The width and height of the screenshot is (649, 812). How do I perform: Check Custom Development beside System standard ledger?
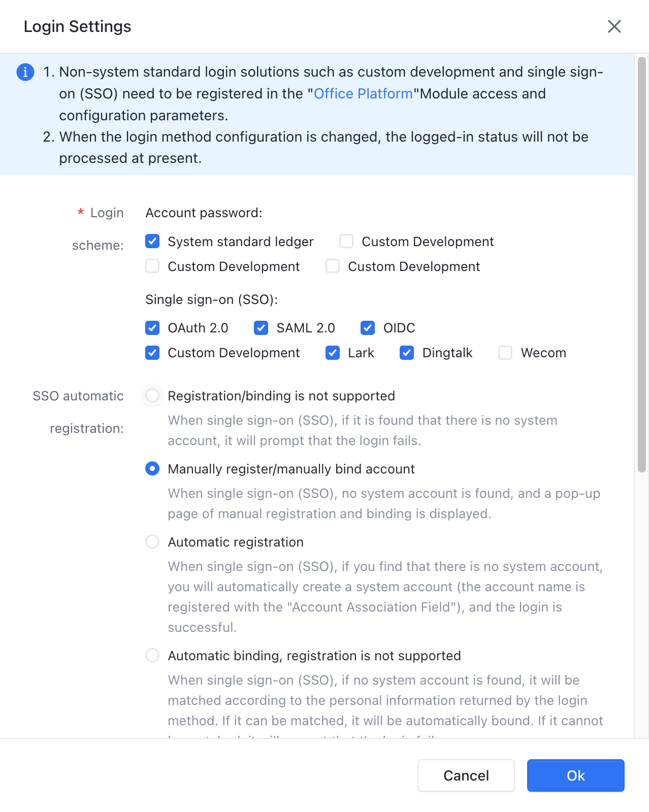click(346, 241)
